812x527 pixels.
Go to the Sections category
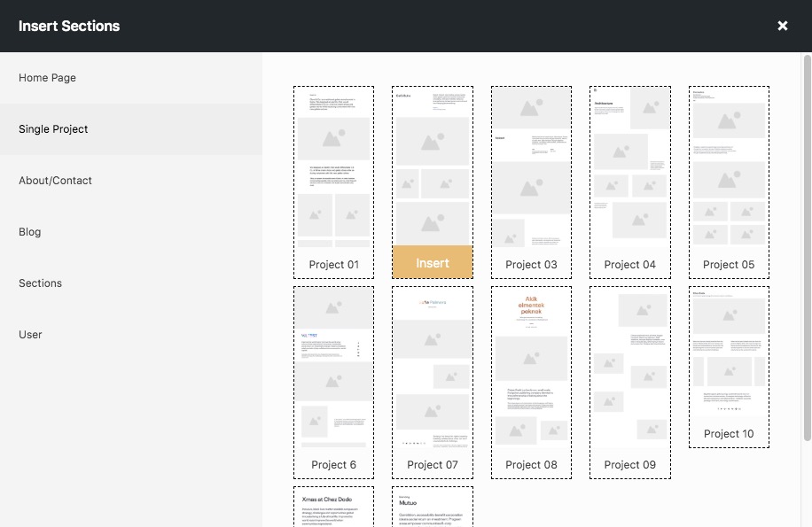[131, 283]
